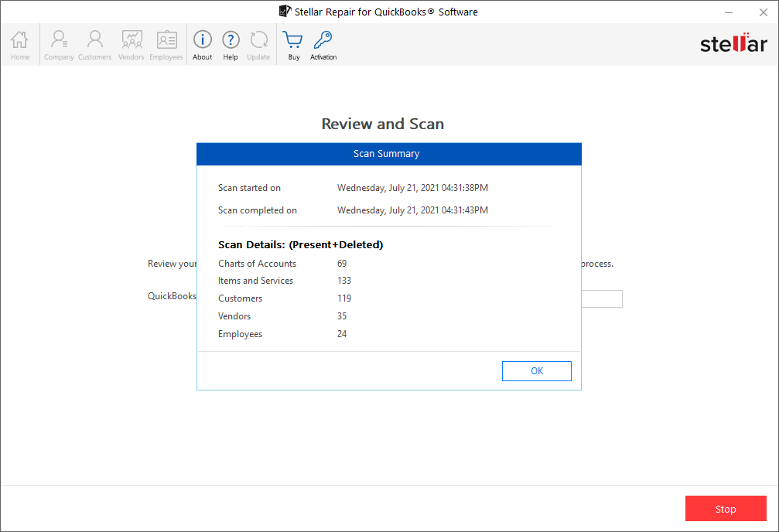Click the employees count 24
Screen dimensions: 779x532
click(342, 334)
